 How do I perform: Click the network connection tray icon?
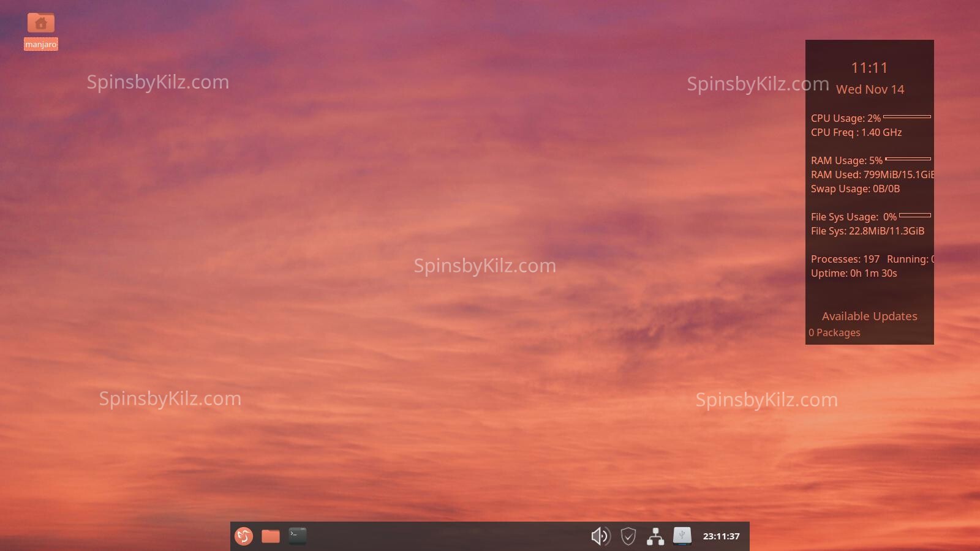[655, 536]
